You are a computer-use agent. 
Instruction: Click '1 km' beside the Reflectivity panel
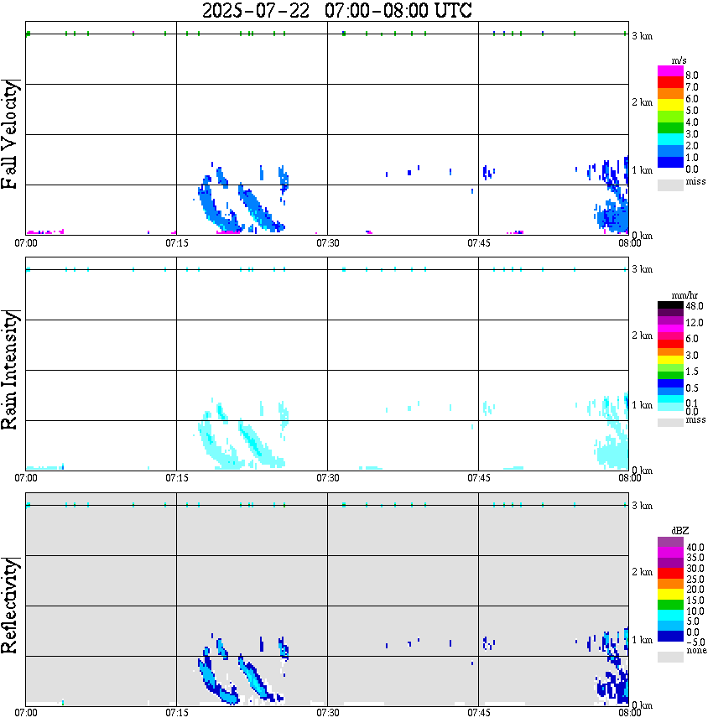click(642, 640)
